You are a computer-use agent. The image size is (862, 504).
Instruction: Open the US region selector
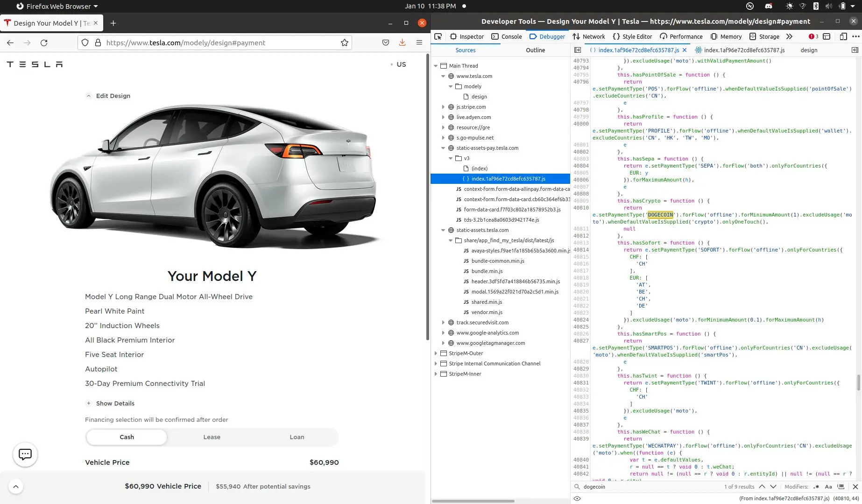click(398, 64)
